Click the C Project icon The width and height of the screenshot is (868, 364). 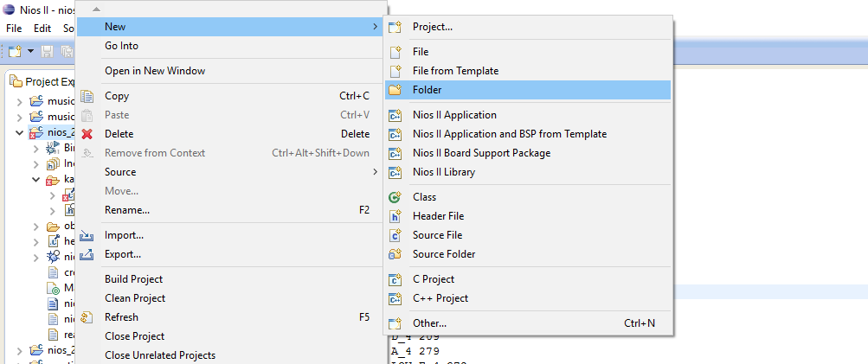395,279
